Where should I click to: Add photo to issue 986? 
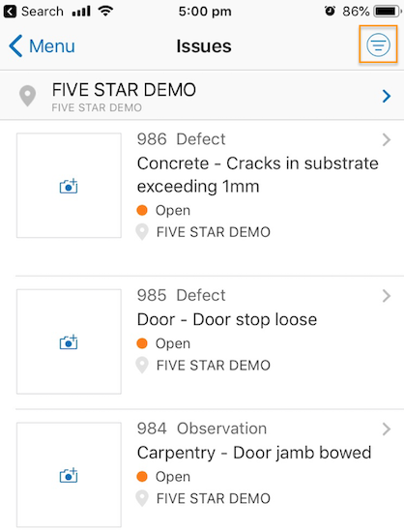tap(69, 186)
